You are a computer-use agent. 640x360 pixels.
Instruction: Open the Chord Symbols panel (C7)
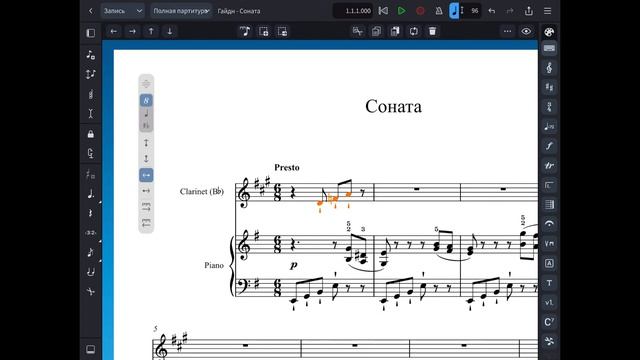click(x=549, y=322)
